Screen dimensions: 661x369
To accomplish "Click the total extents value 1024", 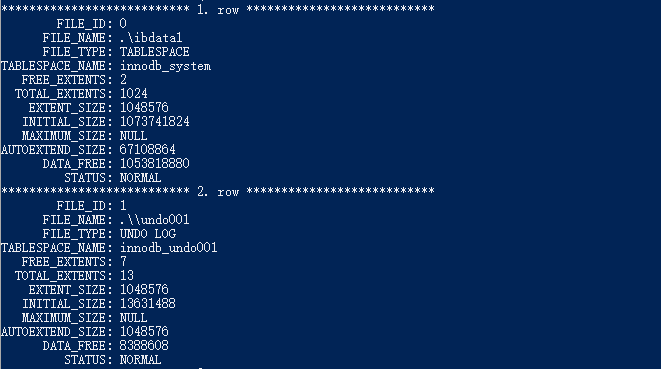I will pyautogui.click(x=134, y=94).
